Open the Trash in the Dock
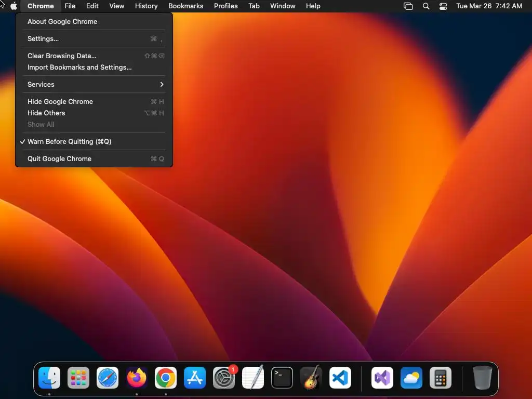 click(x=483, y=378)
